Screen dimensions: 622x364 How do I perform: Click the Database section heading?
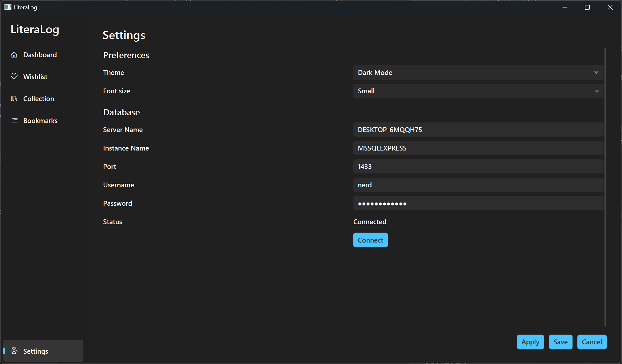pos(122,112)
